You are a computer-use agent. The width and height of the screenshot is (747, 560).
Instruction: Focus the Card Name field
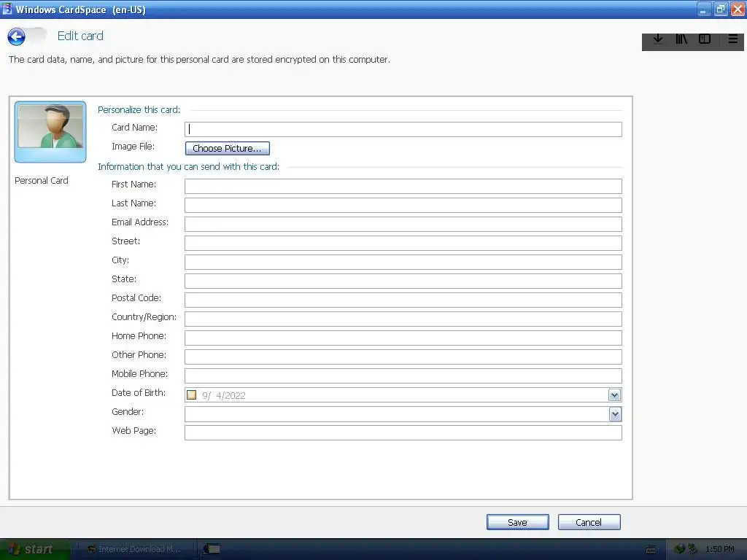(x=403, y=129)
